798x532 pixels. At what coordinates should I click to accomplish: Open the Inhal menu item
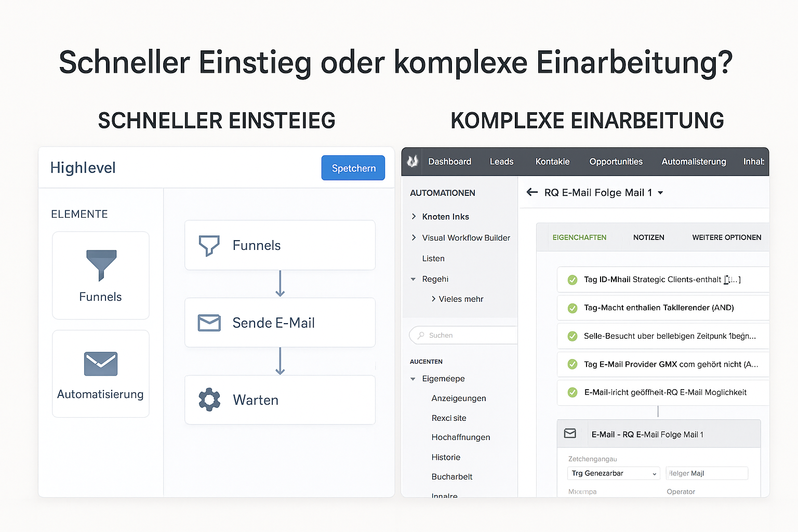pos(754,162)
